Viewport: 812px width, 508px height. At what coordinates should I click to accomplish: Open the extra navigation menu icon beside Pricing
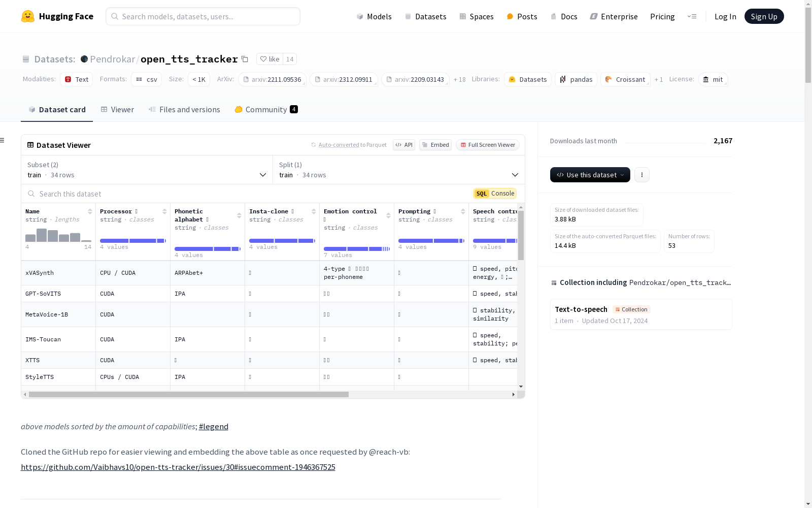pos(692,16)
